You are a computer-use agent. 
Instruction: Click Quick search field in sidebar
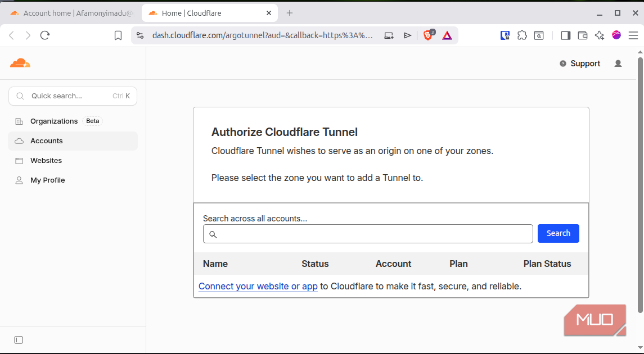[x=73, y=96]
